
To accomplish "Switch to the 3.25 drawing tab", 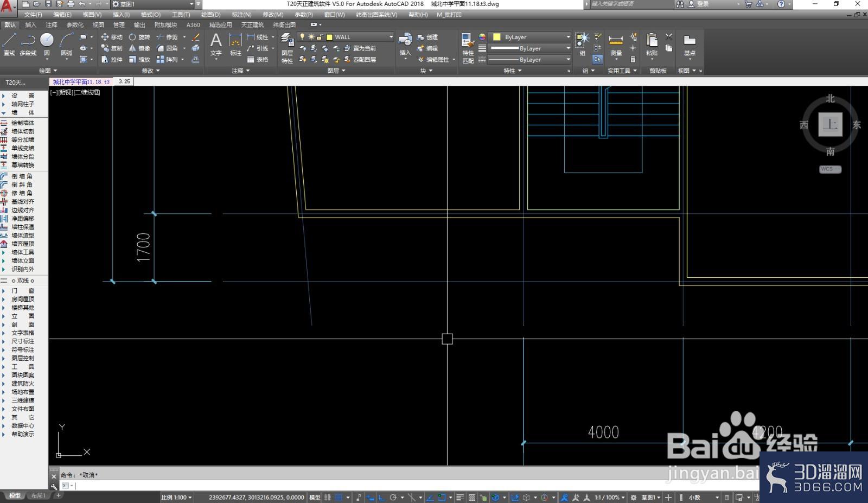I will [124, 81].
